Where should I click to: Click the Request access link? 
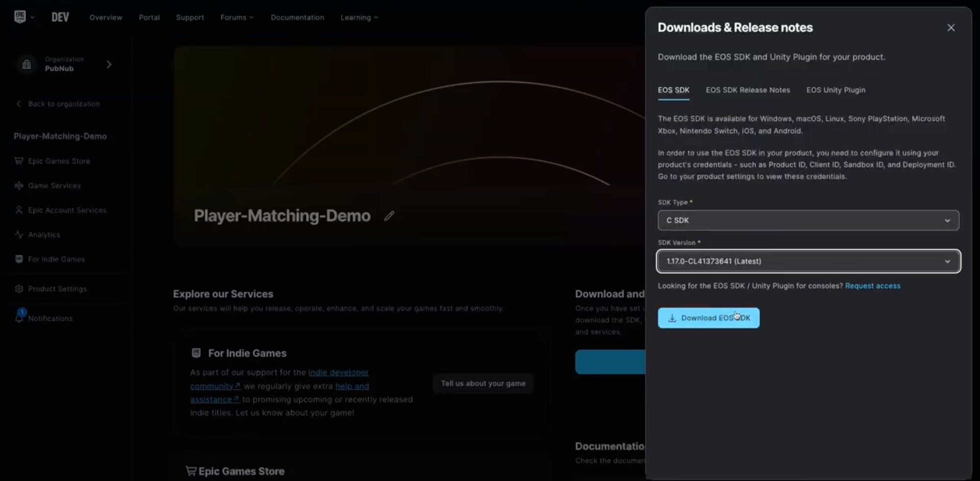click(872, 286)
